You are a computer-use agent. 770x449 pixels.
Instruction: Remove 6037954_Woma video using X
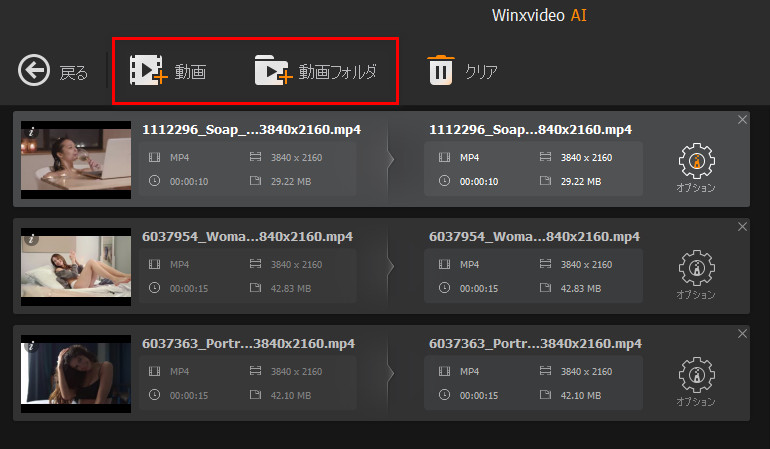(x=742, y=227)
